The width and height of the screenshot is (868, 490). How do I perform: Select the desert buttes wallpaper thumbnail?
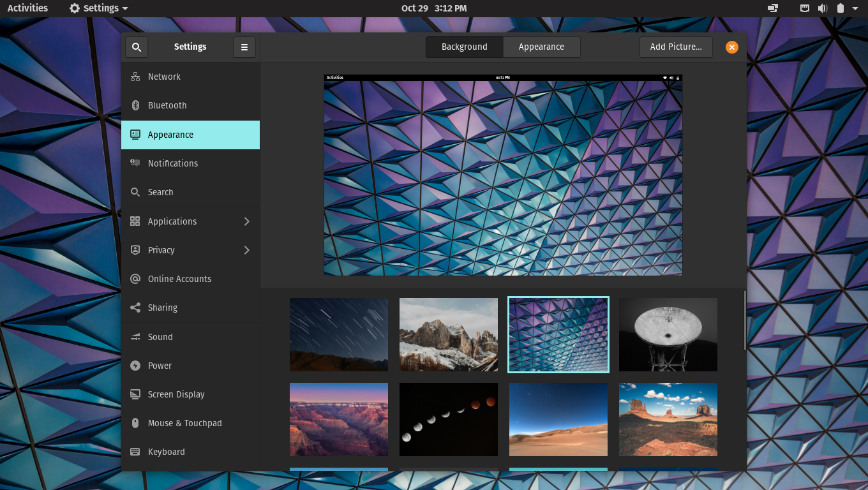pyautogui.click(x=668, y=419)
